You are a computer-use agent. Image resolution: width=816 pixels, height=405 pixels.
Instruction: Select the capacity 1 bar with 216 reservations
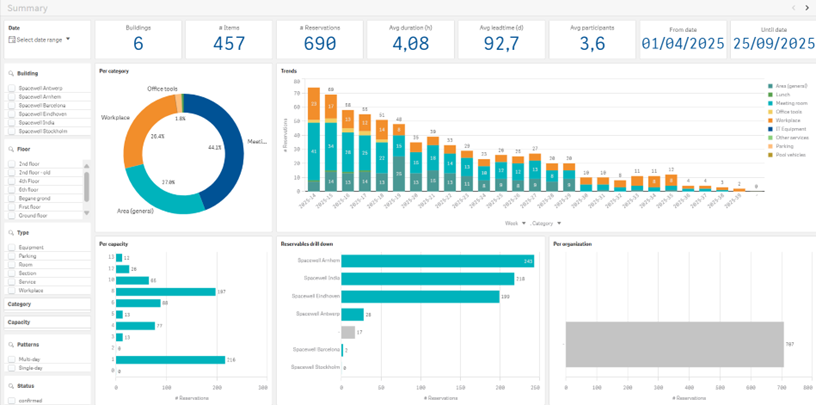click(x=171, y=360)
